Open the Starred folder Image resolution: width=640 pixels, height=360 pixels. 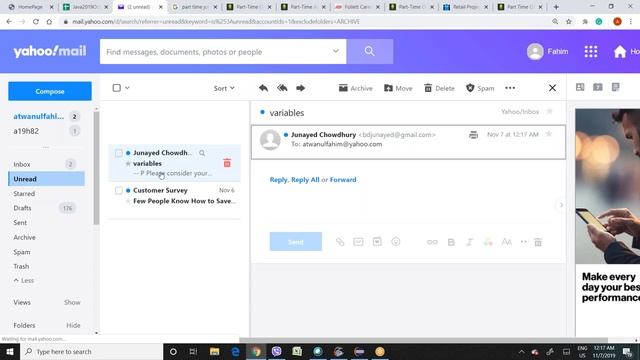click(x=24, y=193)
